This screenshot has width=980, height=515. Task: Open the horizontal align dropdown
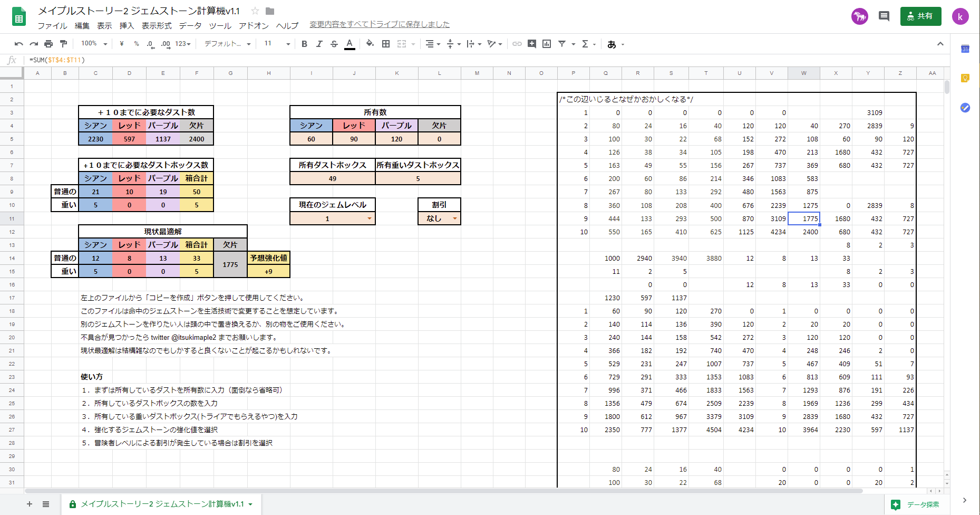(x=433, y=44)
